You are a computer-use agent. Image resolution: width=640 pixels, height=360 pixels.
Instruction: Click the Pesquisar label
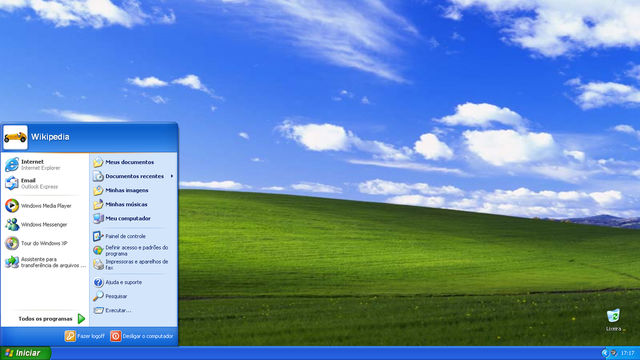point(116,296)
